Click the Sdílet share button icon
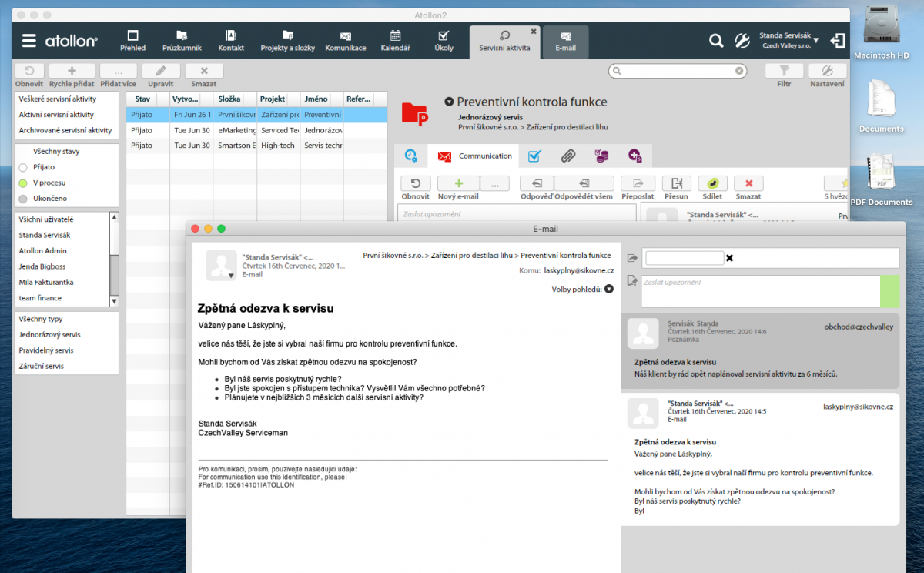The height and width of the screenshot is (573, 924). pyautogui.click(x=712, y=183)
